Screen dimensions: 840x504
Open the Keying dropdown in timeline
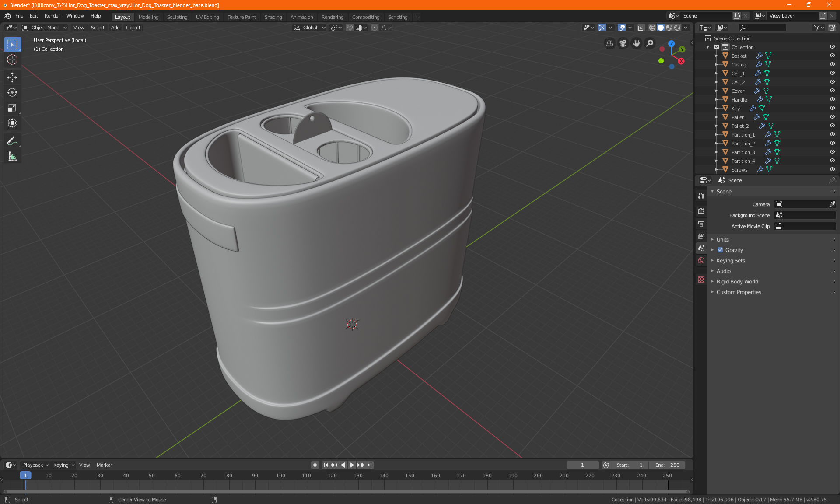pos(64,465)
